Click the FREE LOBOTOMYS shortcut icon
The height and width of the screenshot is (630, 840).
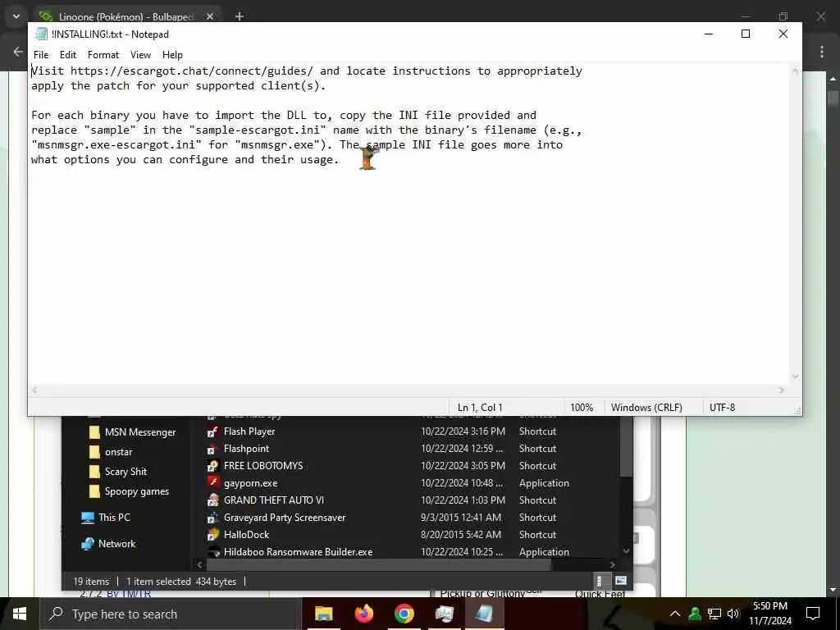(x=213, y=466)
